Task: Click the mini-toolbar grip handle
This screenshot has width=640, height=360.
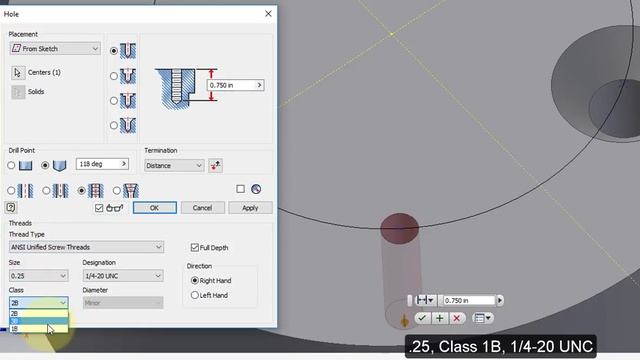Action: 410,300
